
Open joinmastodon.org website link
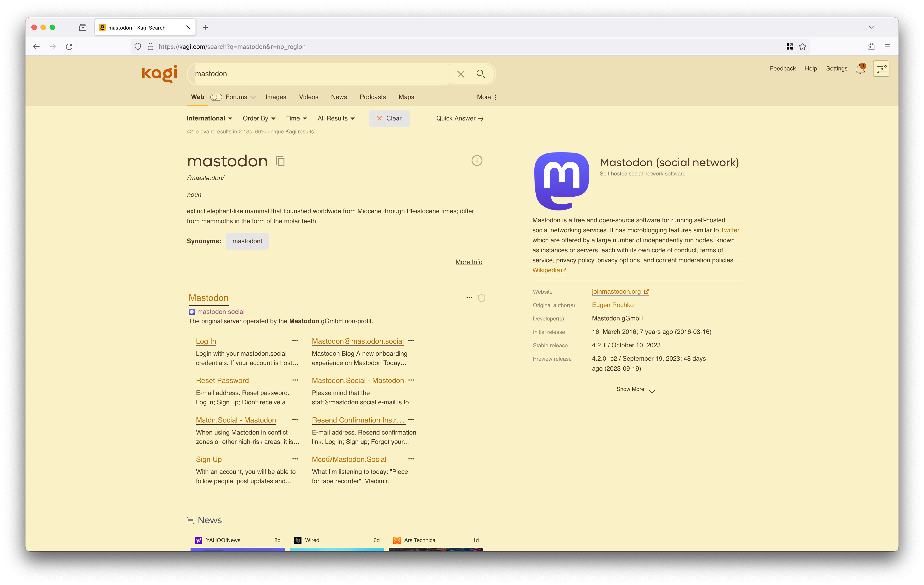tap(620, 292)
